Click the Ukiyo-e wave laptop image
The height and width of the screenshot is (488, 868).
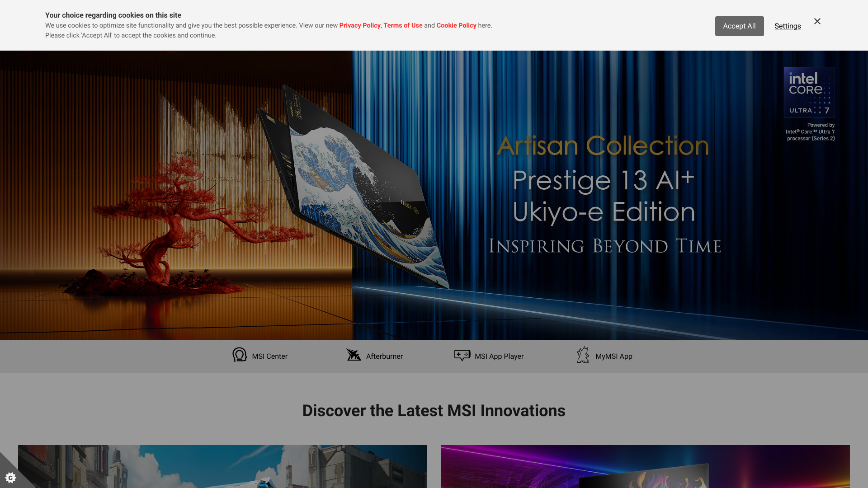(357, 190)
